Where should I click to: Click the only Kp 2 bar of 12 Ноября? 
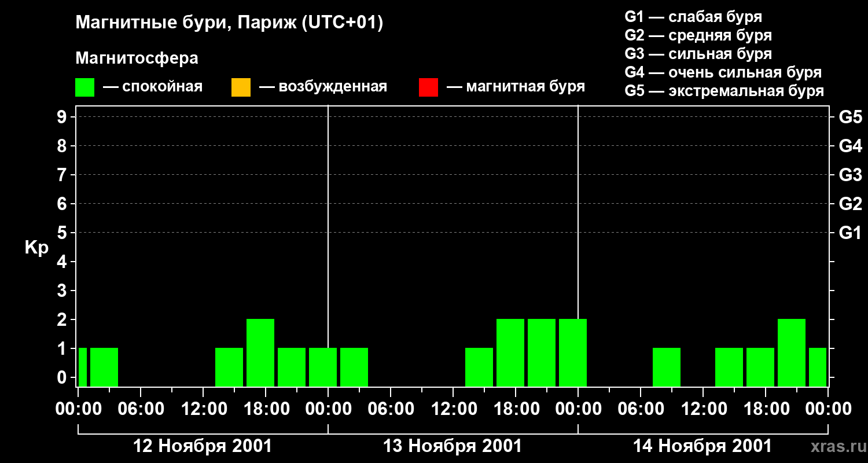pos(260,352)
